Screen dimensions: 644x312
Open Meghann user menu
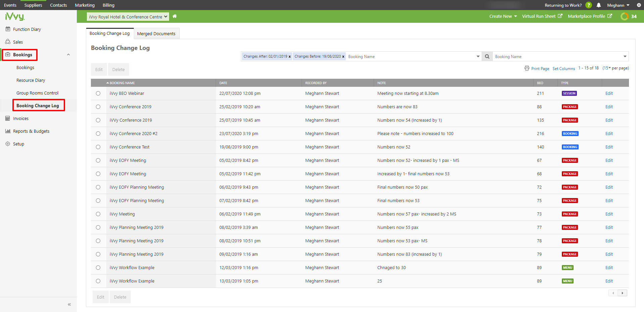pyautogui.click(x=618, y=5)
